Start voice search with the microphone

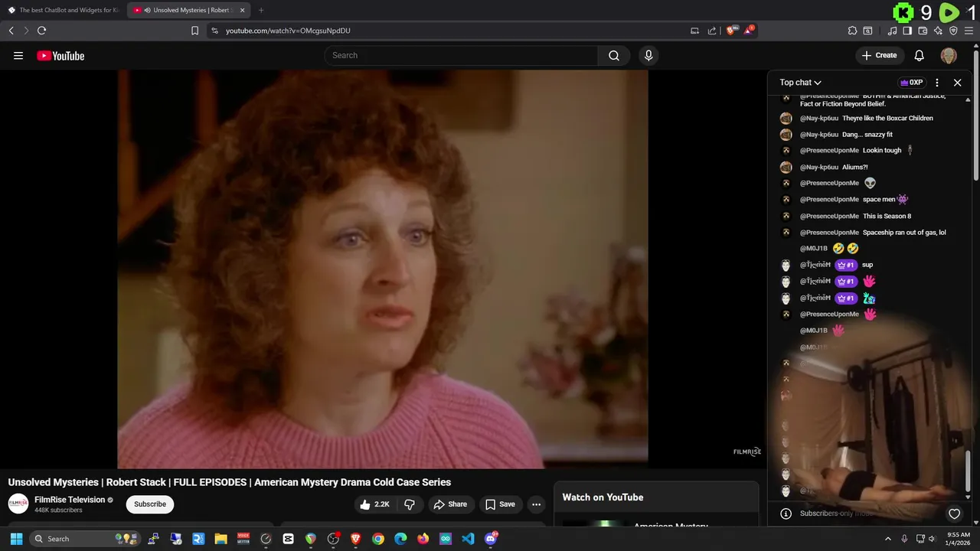[x=648, y=55]
